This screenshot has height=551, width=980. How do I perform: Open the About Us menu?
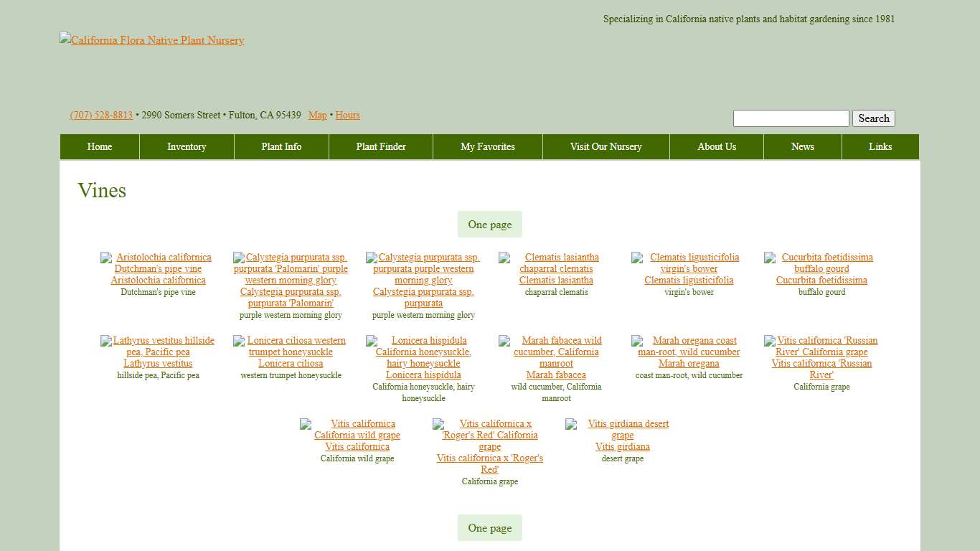[x=717, y=146]
